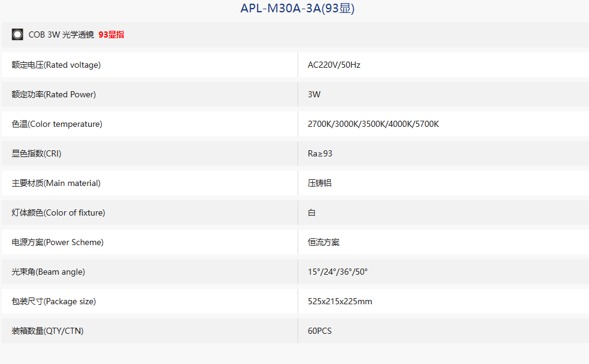Screen dimensions: 589x364
Task: Click the round COB light icon
Action: [17, 34]
